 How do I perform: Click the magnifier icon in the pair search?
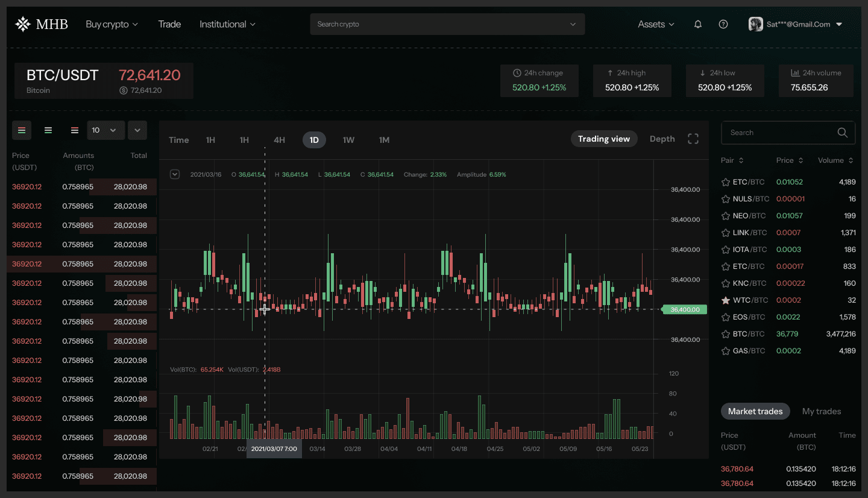842,132
